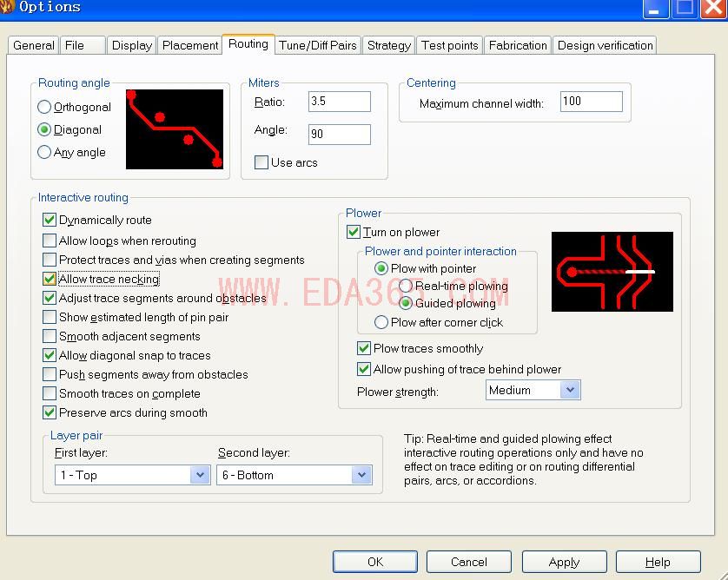728x580 pixels.
Task: Click the routing angle preview image
Action: point(175,129)
